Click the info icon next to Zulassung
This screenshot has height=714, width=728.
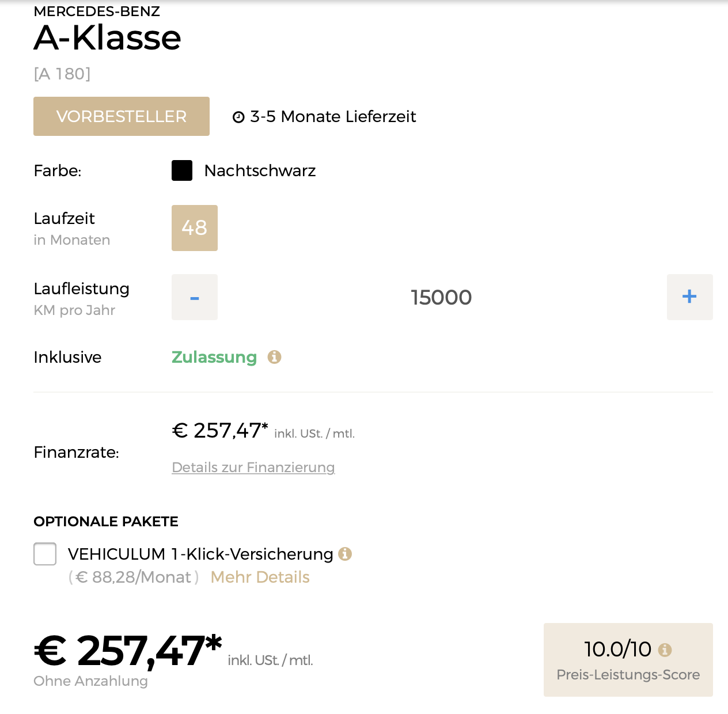(x=274, y=357)
